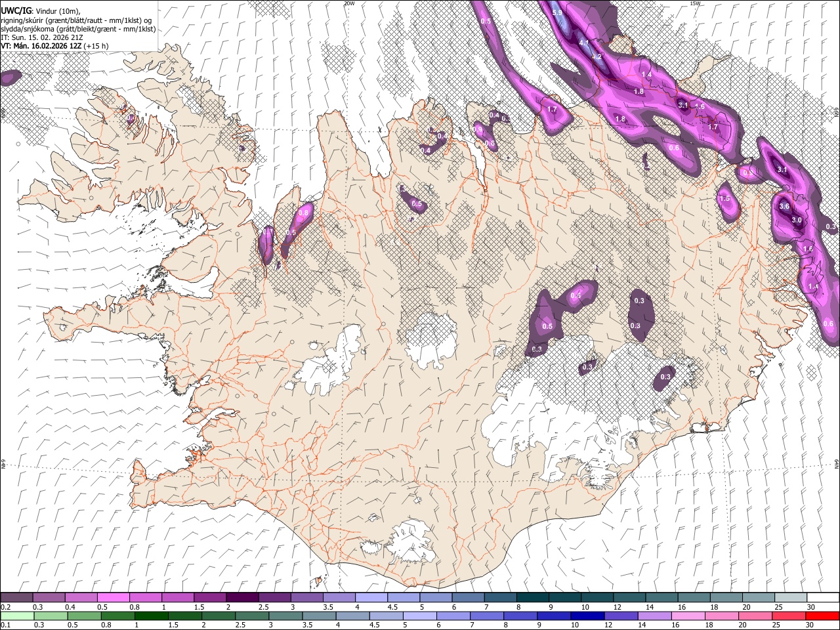Click the crimson swatch between 25 and 30, rain scale
840x630 pixels.
[x=788, y=616]
